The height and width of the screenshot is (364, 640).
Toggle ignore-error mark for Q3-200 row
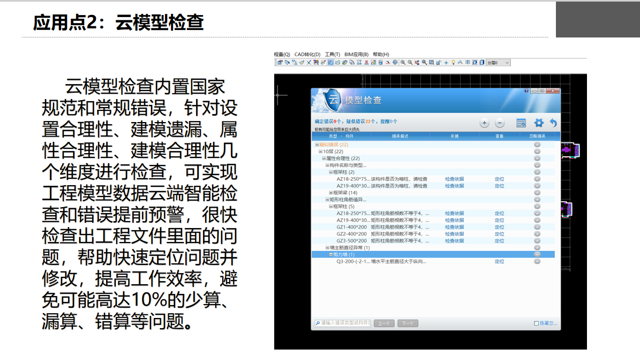coord(537,261)
